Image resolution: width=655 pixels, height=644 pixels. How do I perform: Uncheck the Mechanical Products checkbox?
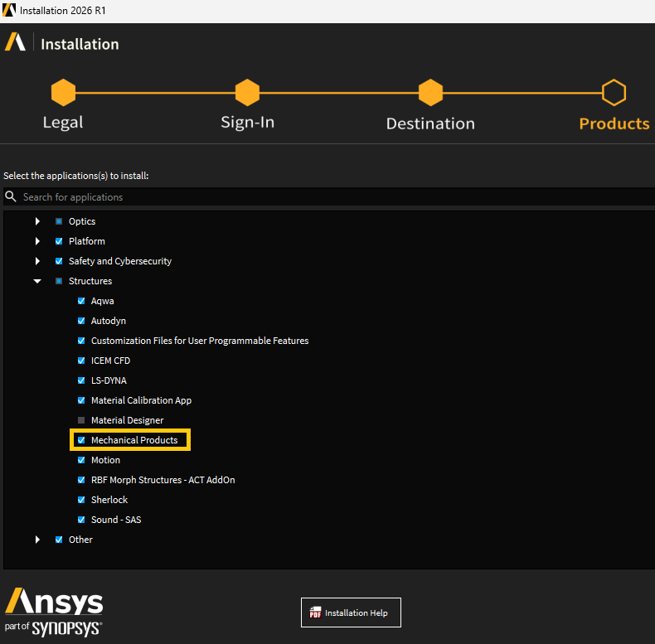coord(81,440)
